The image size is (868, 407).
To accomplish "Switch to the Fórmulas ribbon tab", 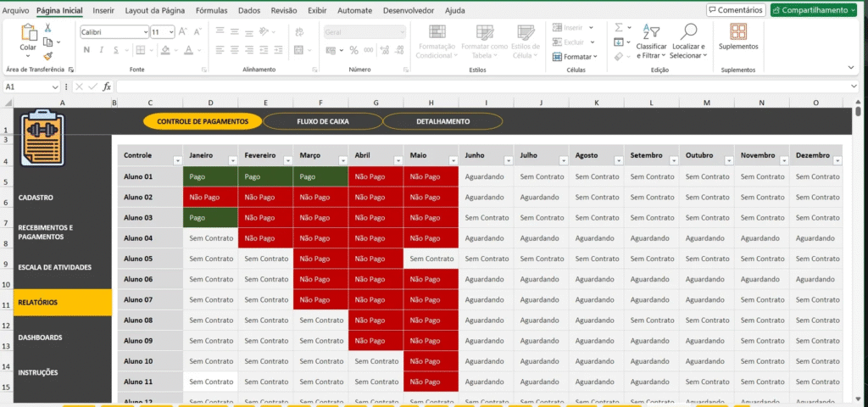I will [211, 11].
